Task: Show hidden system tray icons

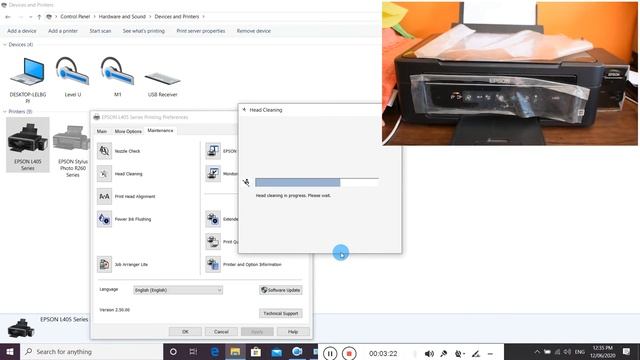Action: [x=537, y=351]
